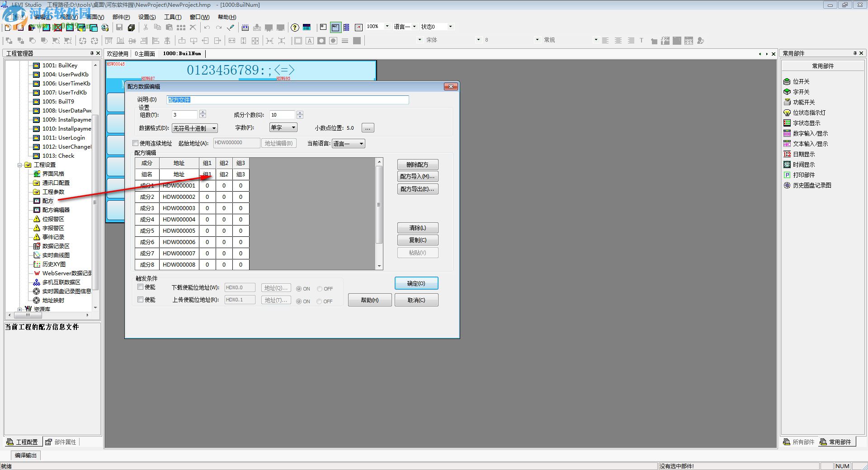Click Recipe Import (配方导入) button
The width and height of the screenshot is (868, 470).
click(x=417, y=176)
